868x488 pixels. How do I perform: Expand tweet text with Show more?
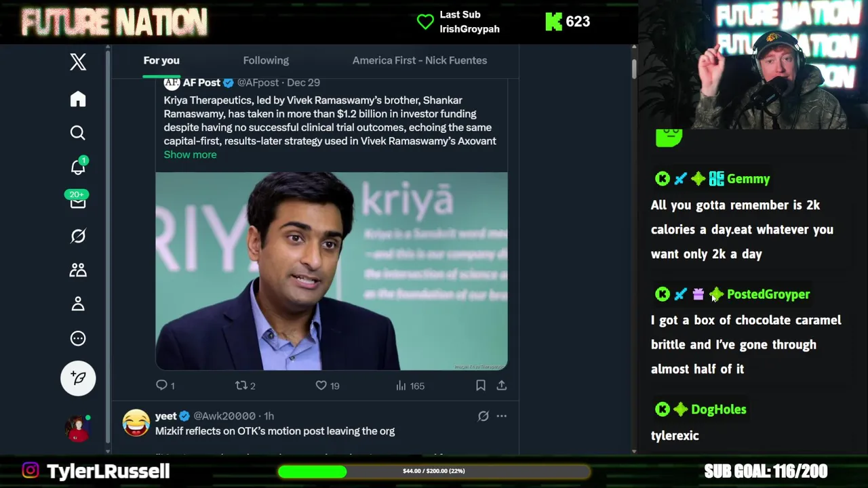pos(190,155)
